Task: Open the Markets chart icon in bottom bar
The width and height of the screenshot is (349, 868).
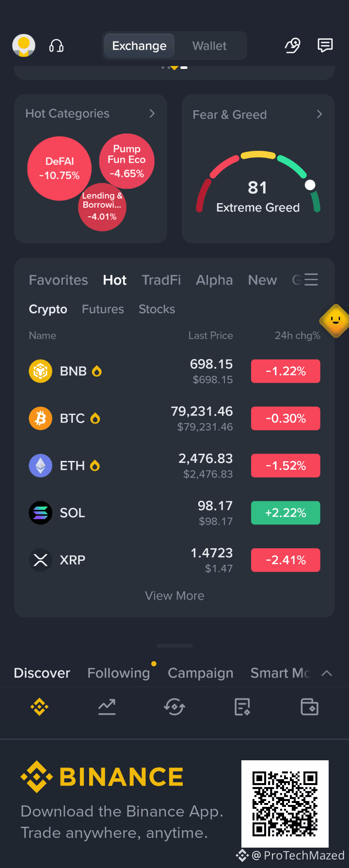Action: (x=107, y=707)
